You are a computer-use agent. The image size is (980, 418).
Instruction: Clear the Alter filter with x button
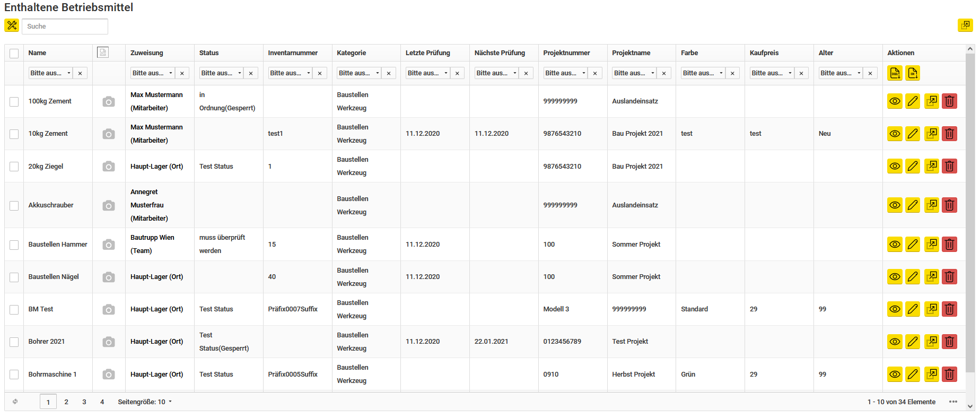870,73
